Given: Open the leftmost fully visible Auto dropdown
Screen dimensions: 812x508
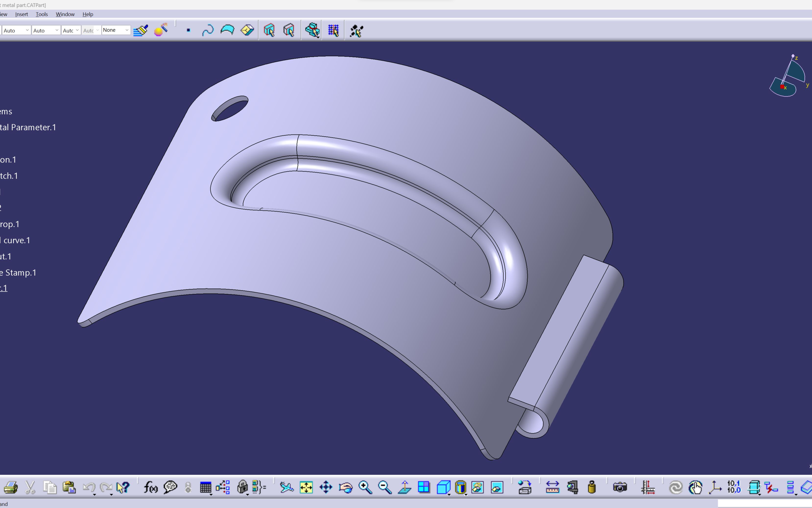Looking at the screenshot, I should tap(16, 30).
